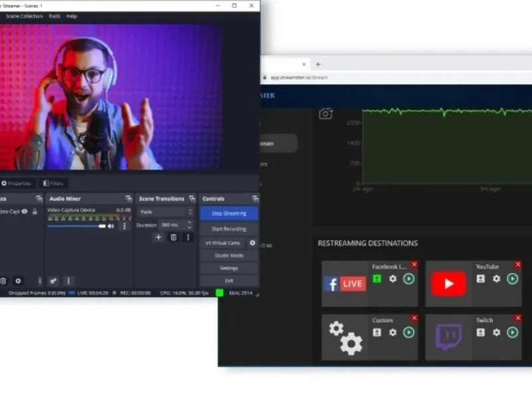The height and width of the screenshot is (399, 532).
Task: Open Video Capture Device audio options menu
Action: pyautogui.click(x=124, y=226)
